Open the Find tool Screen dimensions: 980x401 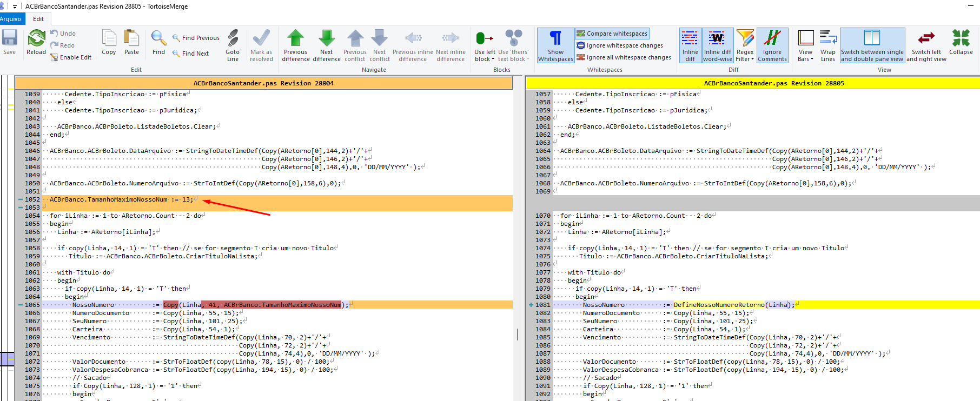click(x=158, y=42)
